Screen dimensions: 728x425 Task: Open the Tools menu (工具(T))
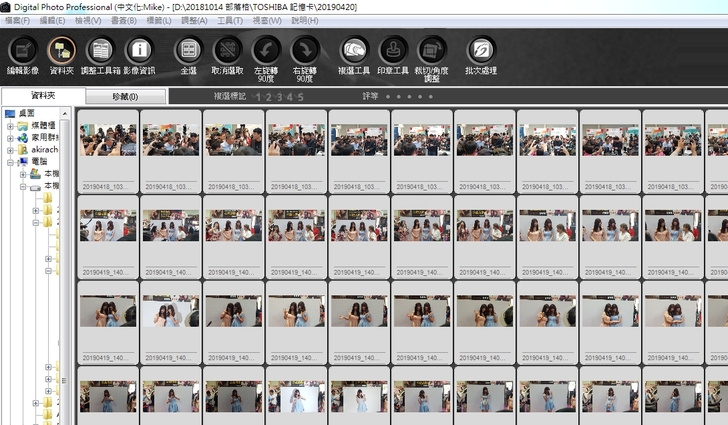pos(230,20)
